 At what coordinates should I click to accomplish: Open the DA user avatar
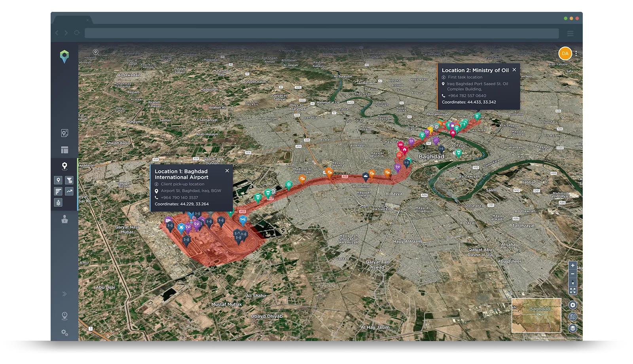point(565,53)
